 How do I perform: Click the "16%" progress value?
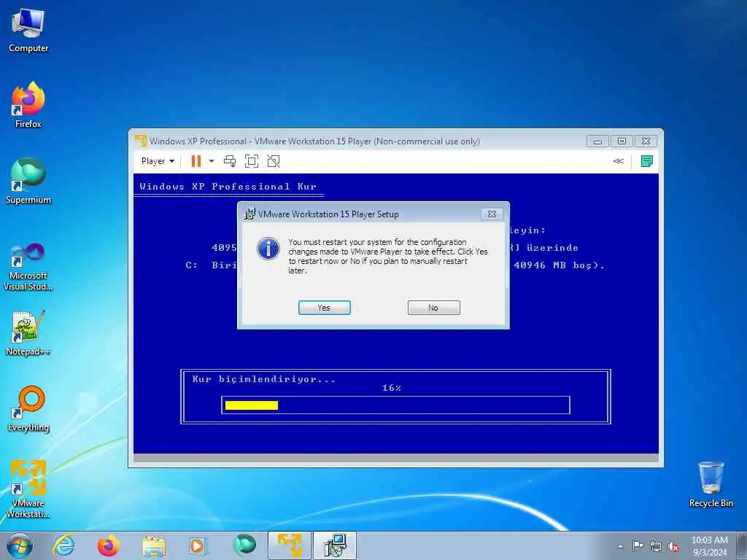(392, 388)
